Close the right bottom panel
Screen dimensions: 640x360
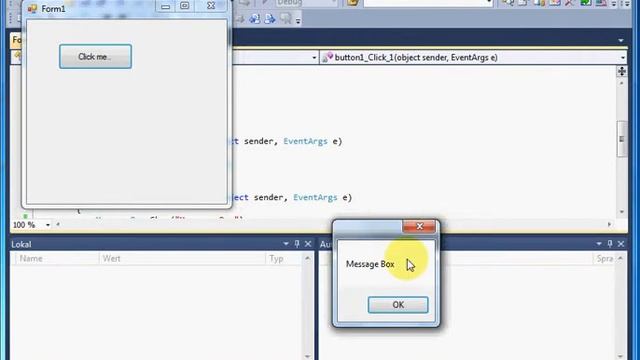pyautogui.click(x=621, y=244)
